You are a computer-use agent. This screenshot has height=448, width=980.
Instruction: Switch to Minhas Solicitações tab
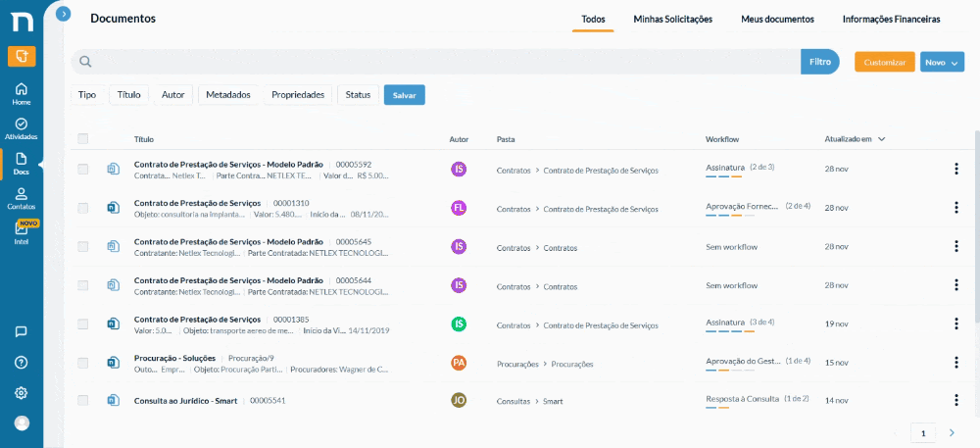point(672,20)
